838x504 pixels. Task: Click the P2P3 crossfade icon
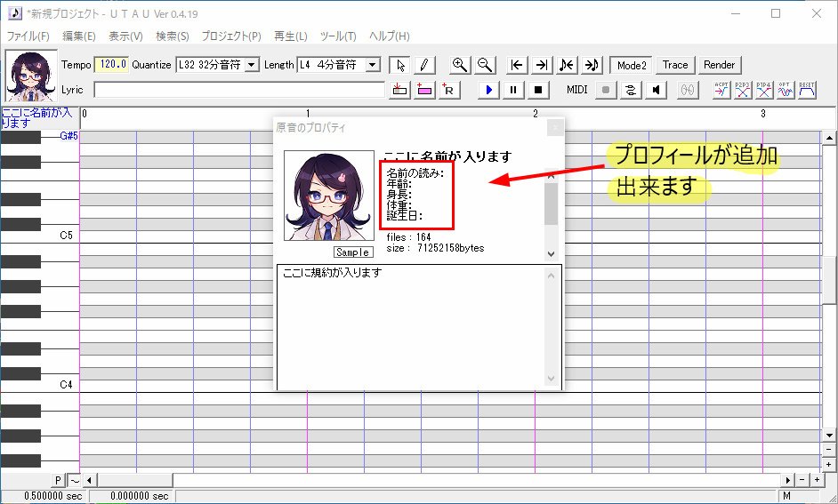pyautogui.click(x=743, y=91)
